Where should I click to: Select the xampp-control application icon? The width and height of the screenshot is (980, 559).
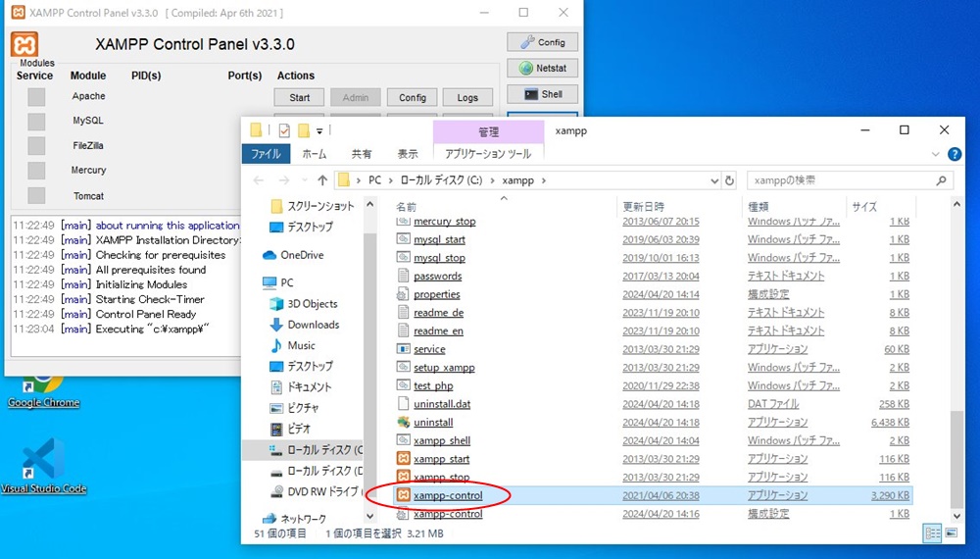tap(404, 495)
